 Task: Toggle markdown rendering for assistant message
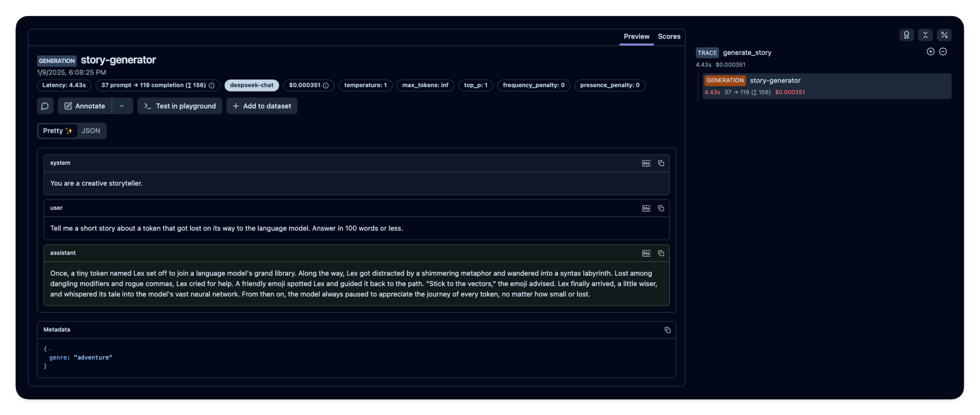[x=646, y=253]
